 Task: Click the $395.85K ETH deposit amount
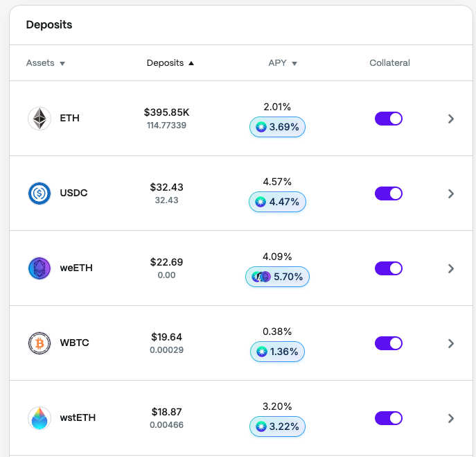pyautogui.click(x=166, y=112)
